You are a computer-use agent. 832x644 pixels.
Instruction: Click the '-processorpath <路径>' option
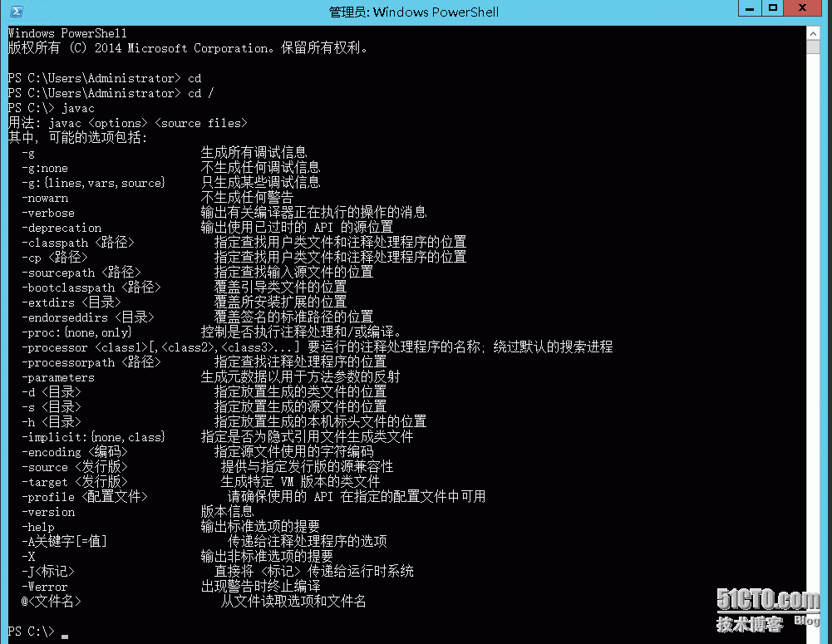[x=91, y=362]
